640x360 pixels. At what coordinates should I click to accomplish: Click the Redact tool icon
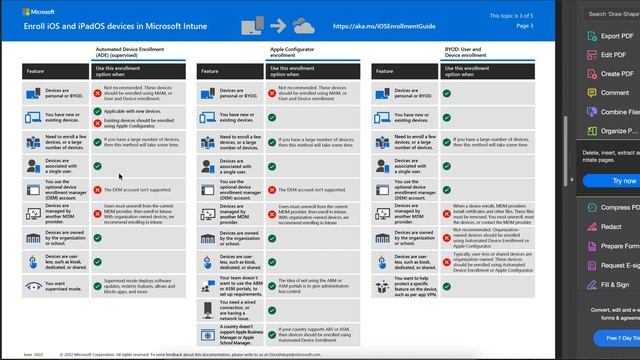(x=592, y=227)
